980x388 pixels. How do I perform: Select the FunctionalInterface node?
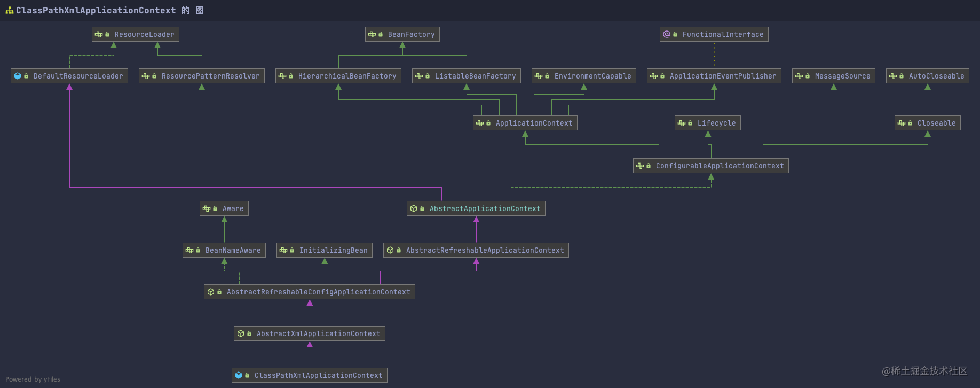click(714, 34)
